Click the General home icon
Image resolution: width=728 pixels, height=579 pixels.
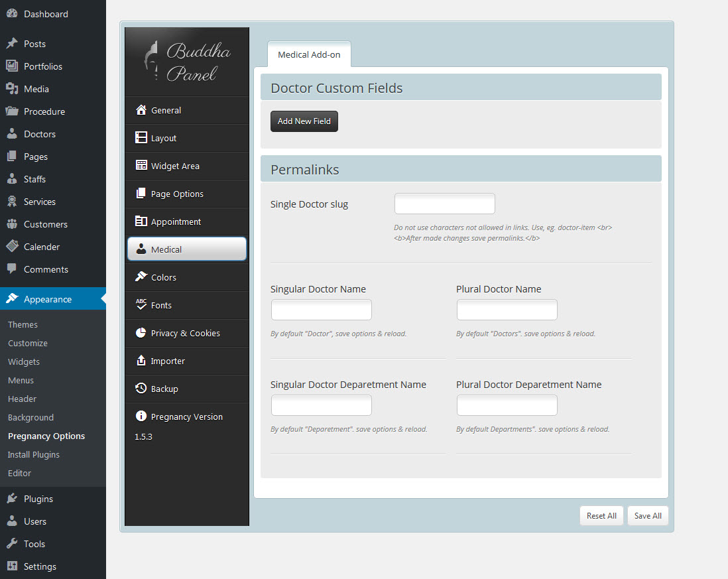pyautogui.click(x=141, y=110)
